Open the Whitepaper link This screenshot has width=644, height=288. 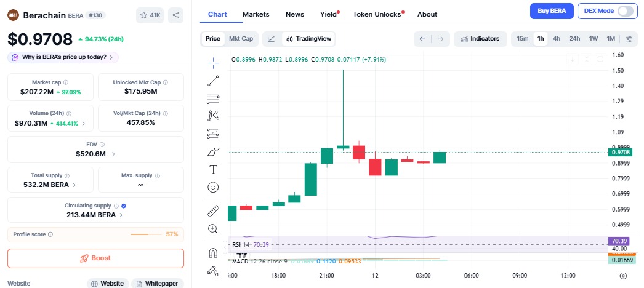157,284
